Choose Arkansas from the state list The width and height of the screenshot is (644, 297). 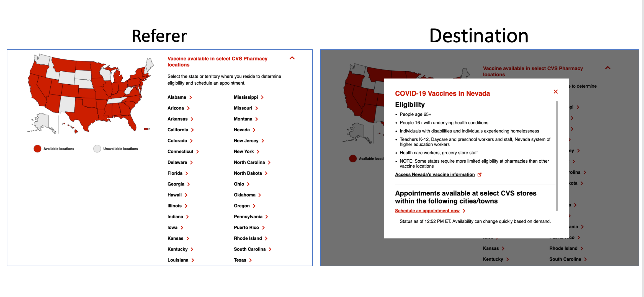click(x=177, y=119)
